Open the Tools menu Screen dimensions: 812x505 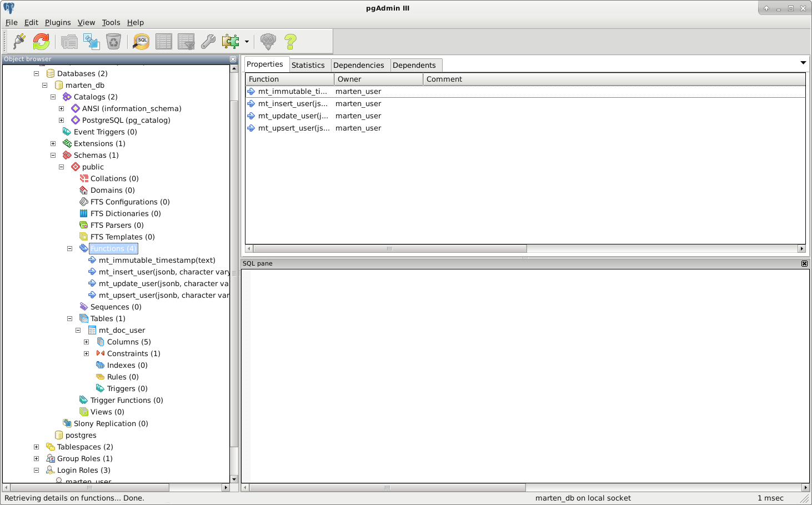click(111, 22)
